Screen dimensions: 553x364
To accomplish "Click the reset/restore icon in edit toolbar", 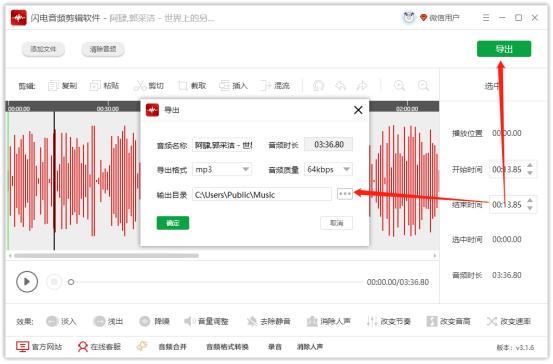I will coord(318,85).
